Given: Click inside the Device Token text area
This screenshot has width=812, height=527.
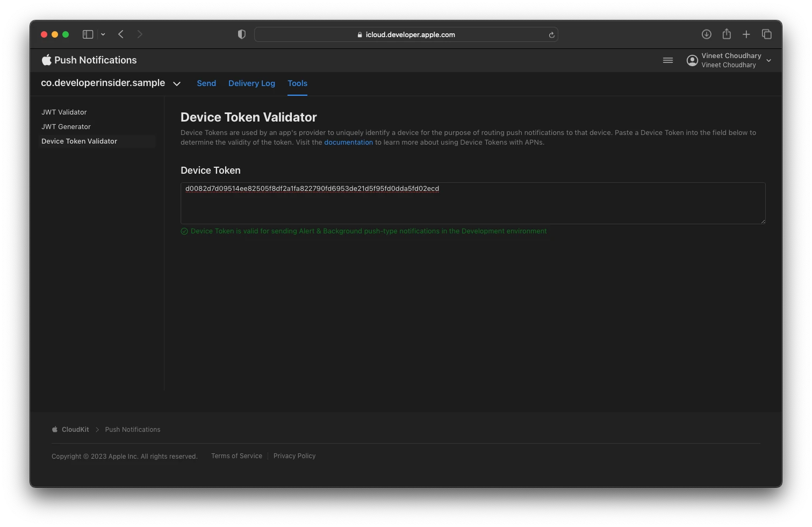Looking at the screenshot, I should 473,203.
